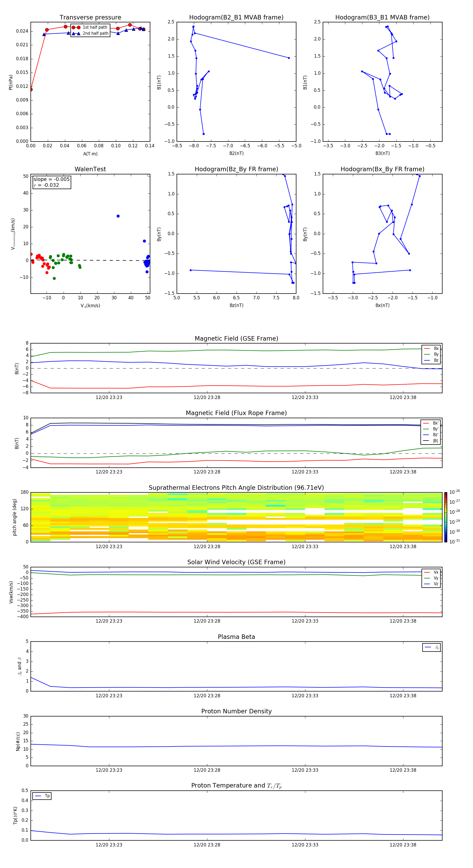Click the By' entry in Flux Rope legend
Screen dimensions: 473x868
pos(431,429)
